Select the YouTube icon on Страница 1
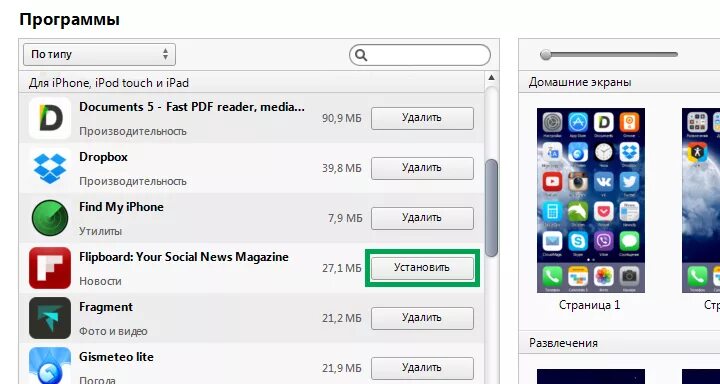720x384 pixels. 552,182
